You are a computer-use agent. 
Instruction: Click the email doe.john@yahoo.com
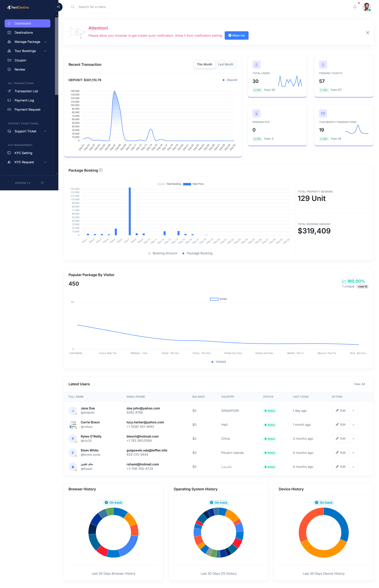tap(143, 408)
